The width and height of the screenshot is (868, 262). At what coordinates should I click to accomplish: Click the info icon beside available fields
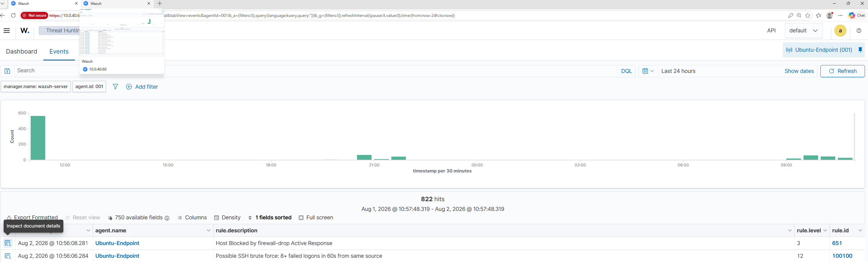(x=167, y=218)
